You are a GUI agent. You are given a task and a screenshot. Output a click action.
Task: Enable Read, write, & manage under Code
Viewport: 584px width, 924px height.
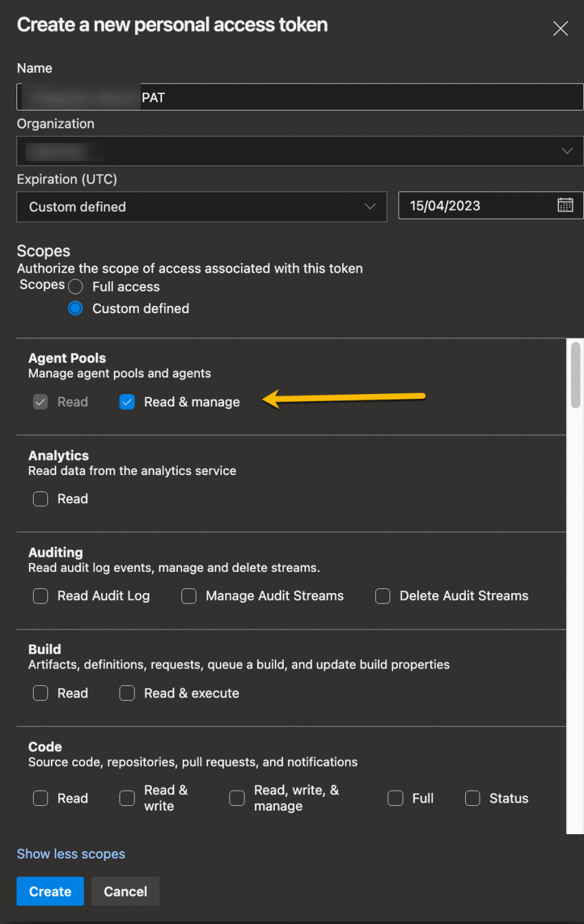tap(237, 798)
